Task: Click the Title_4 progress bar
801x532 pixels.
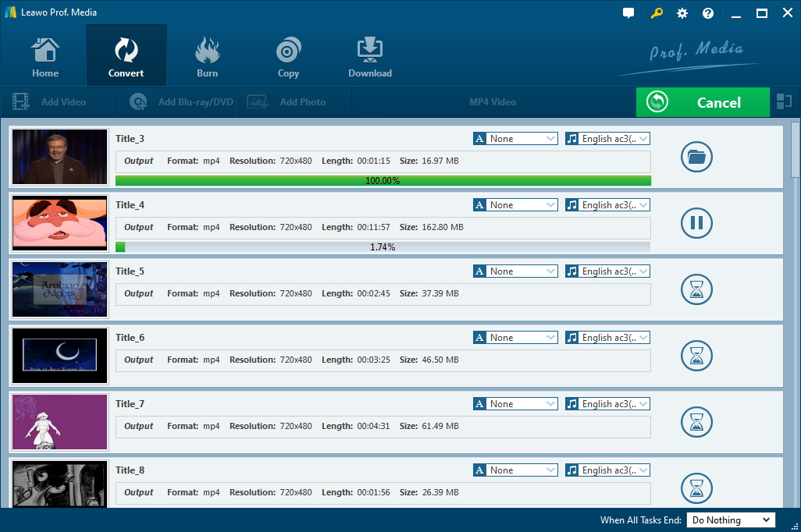Action: [383, 247]
